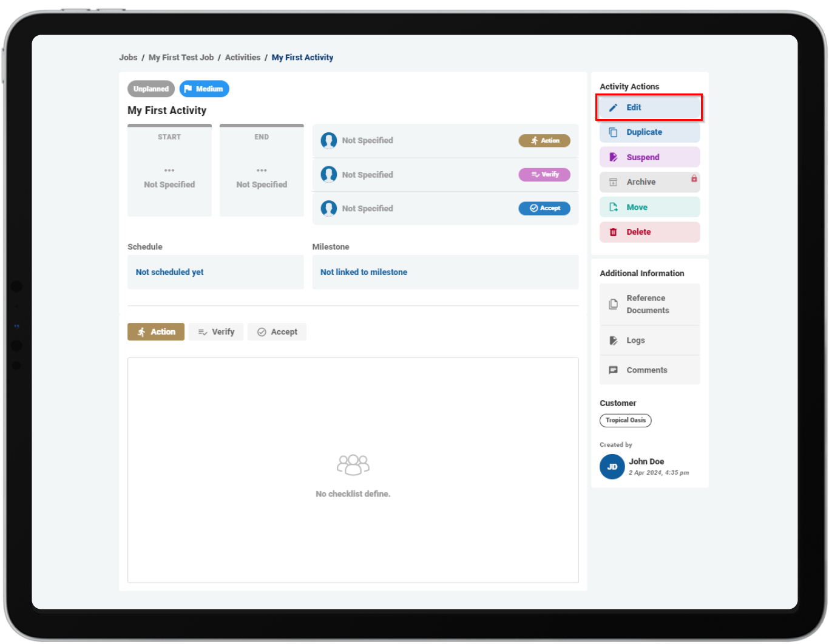Click the My First Activity title

[x=167, y=110]
